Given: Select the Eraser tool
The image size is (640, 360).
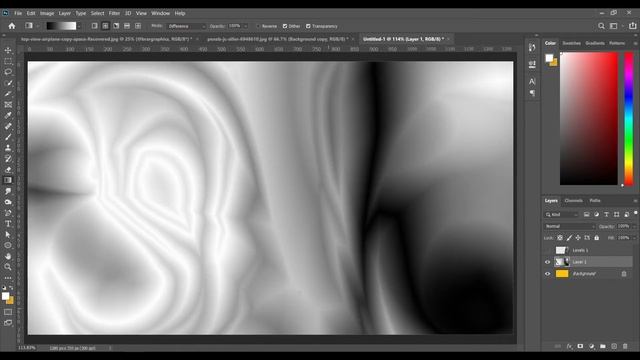Looking at the screenshot, I should coord(8,169).
